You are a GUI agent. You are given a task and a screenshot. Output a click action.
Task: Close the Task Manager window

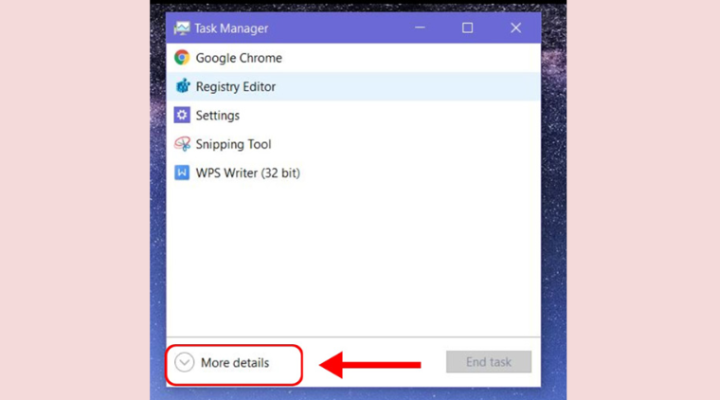[x=516, y=28]
